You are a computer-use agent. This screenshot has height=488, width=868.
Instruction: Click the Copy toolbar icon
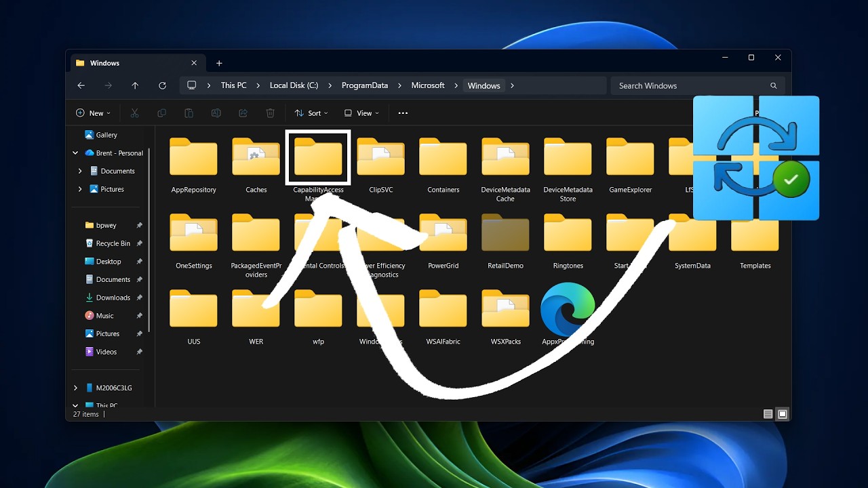pos(161,113)
